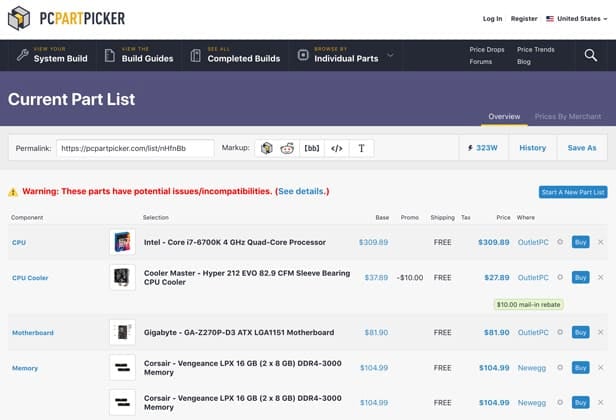Open Cooler Master Hyper 212 EVO name
This screenshot has width=616, height=420.
[247, 277]
